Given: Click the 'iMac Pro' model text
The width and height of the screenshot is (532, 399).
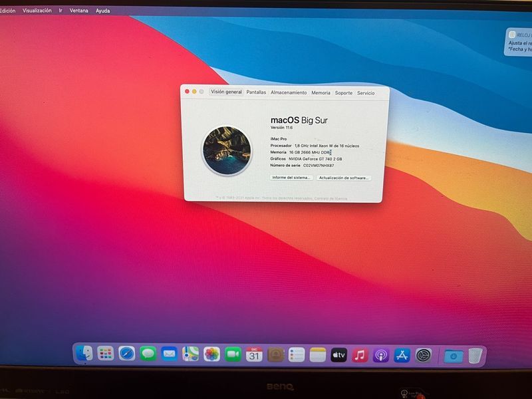Looking at the screenshot, I should tap(278, 139).
